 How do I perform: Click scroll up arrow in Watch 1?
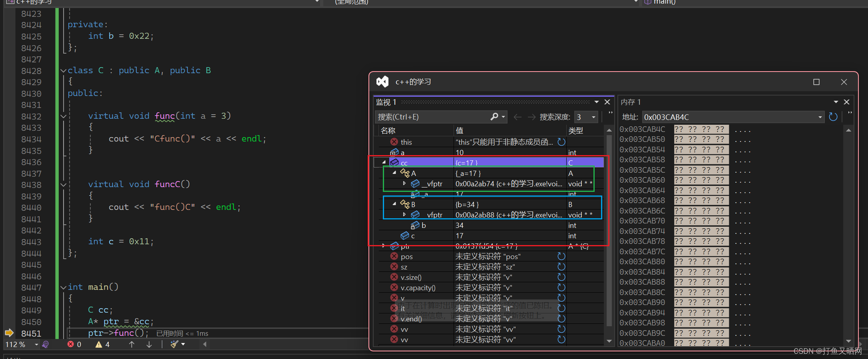click(x=609, y=130)
